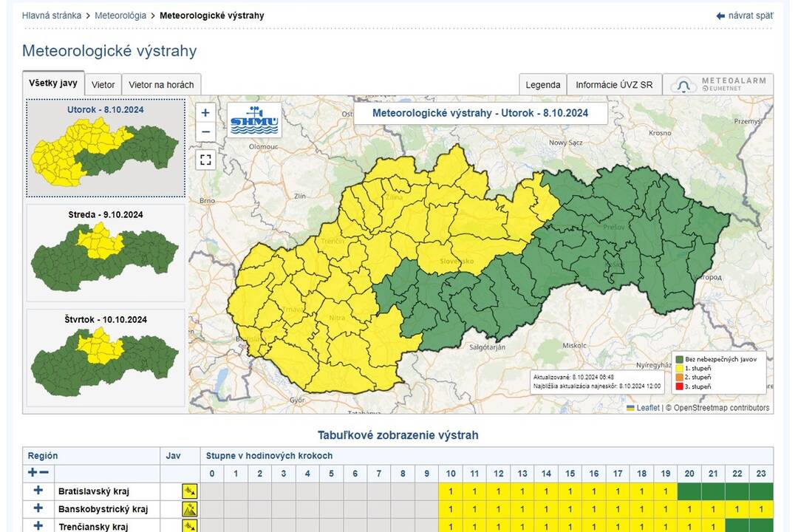Open the Meteoalarm Eumetnet logo link

pyautogui.click(x=717, y=85)
